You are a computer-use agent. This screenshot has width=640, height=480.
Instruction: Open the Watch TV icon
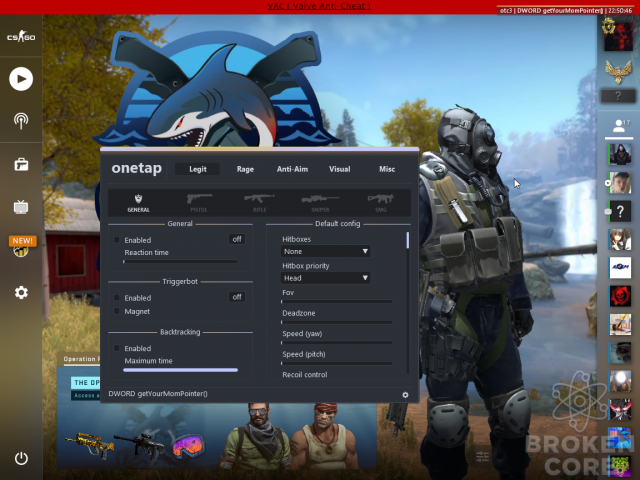click(x=21, y=207)
